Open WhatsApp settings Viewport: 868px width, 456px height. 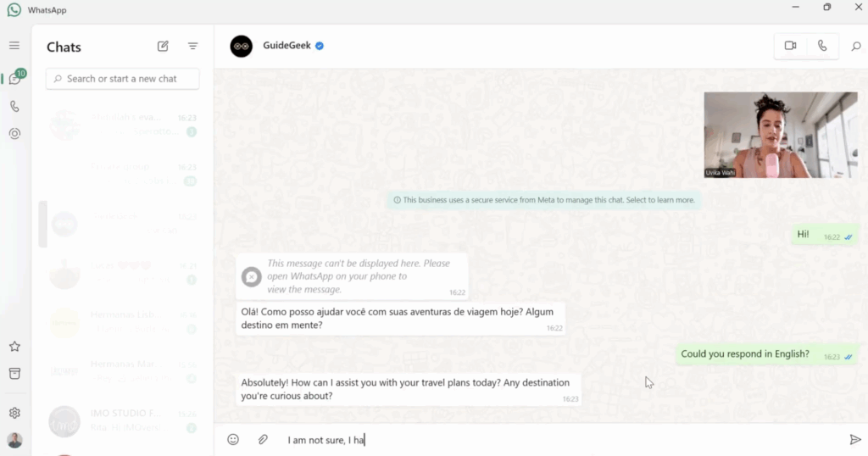(x=14, y=413)
